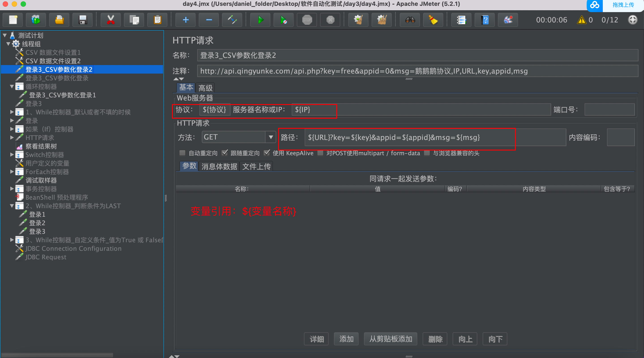644x358 pixels.
Task: Click the 端口号 input field
Action: click(609, 110)
